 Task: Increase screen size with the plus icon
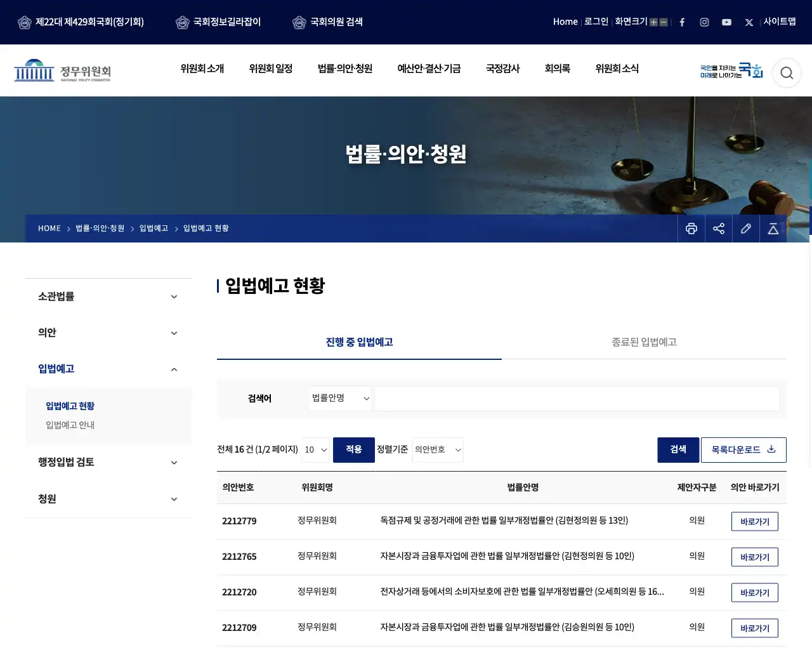pos(653,22)
